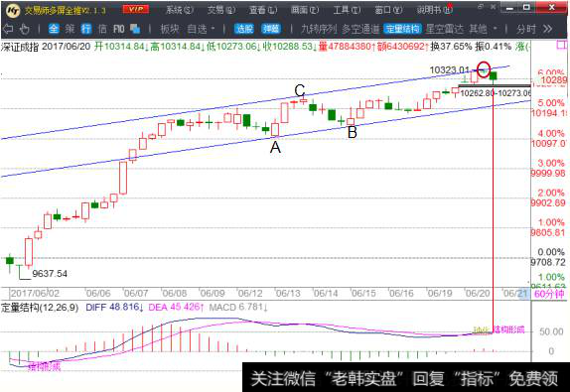This screenshot has height=392, width=570.
Task: Click the 深证成指 index name
Action: click(20, 47)
